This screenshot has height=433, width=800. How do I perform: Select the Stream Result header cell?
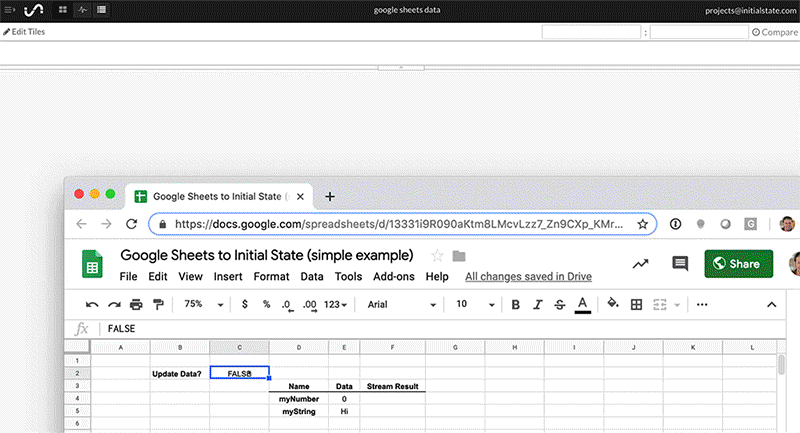point(392,386)
